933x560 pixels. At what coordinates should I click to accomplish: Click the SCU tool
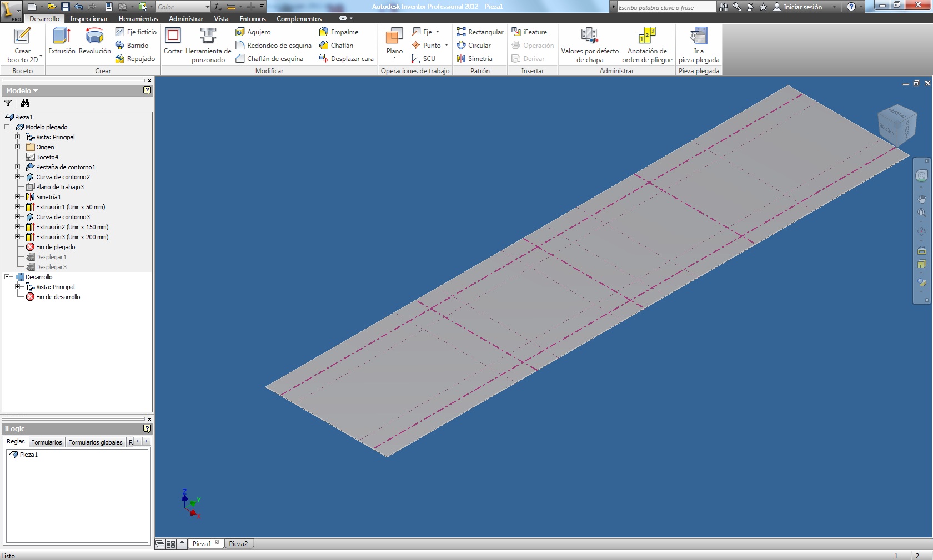click(424, 59)
